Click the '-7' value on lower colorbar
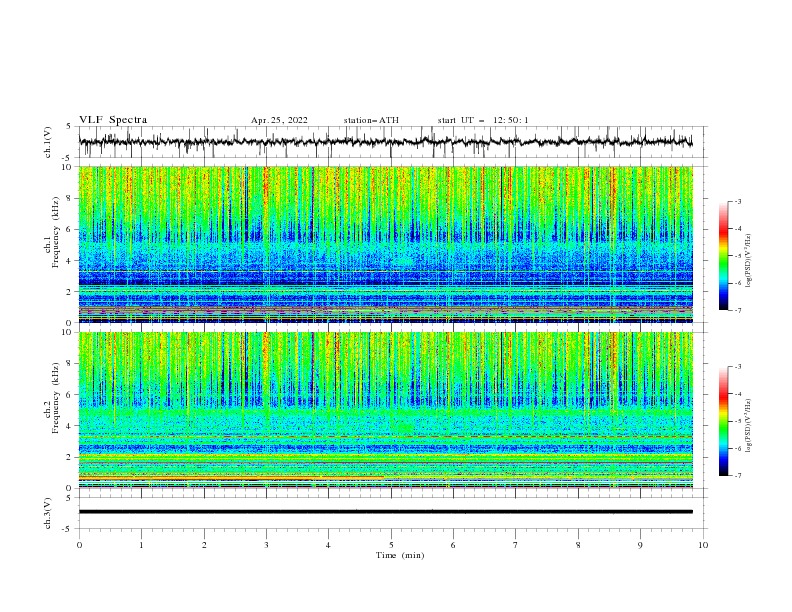The height and width of the screenshot is (612, 792). [x=738, y=475]
